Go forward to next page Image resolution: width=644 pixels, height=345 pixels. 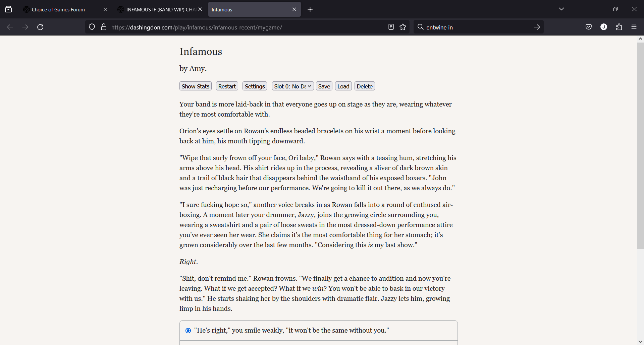point(25,27)
